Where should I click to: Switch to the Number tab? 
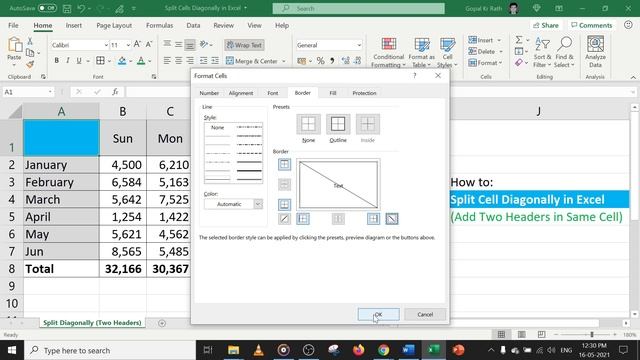pyautogui.click(x=209, y=93)
